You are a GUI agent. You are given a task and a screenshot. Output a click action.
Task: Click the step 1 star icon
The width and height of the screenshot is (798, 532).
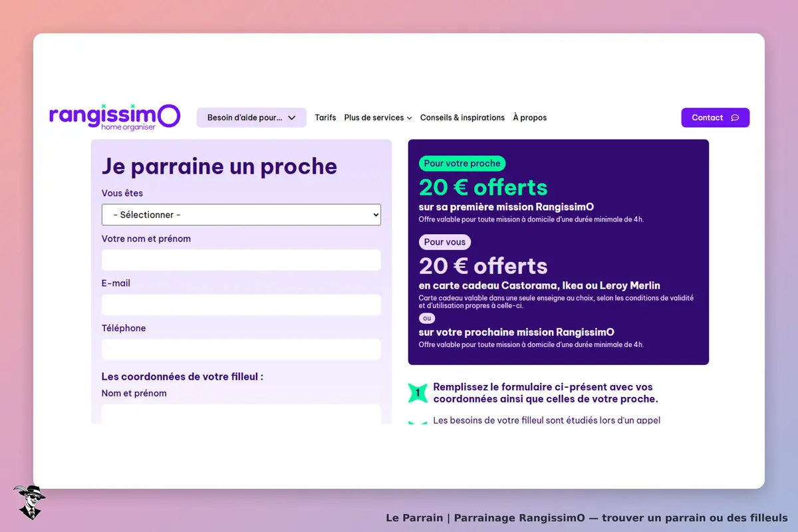418,393
